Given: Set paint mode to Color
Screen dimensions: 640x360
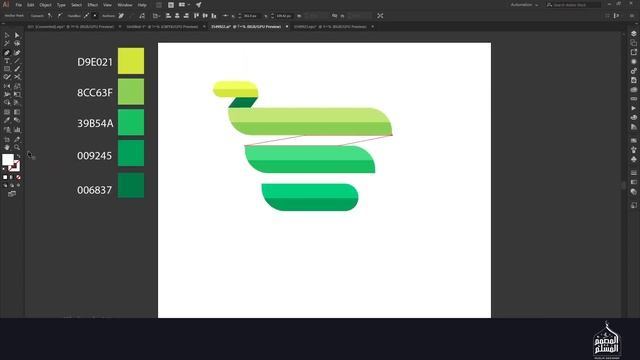Looking at the screenshot, I should point(5,178).
